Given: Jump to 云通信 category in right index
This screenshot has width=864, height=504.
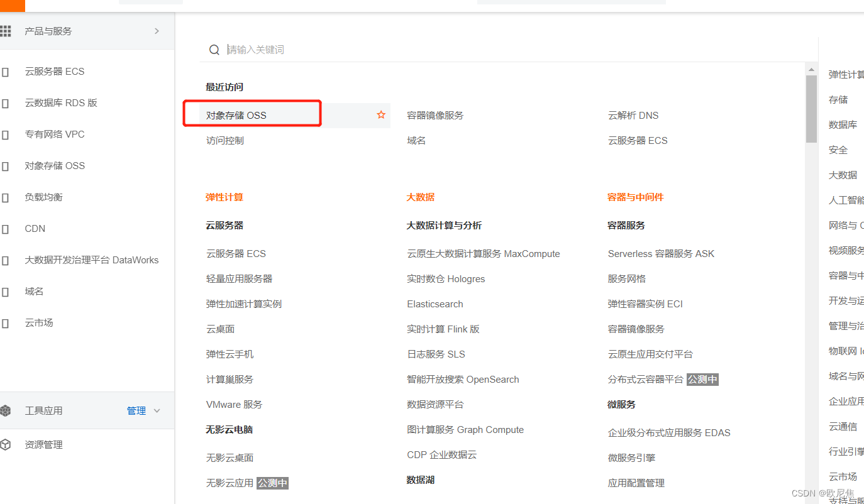Looking at the screenshot, I should 843,426.
